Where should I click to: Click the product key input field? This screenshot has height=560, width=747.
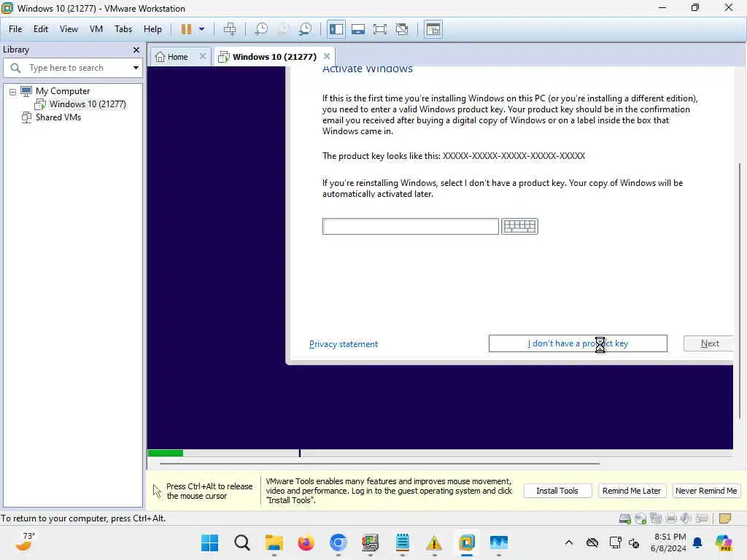pyautogui.click(x=410, y=226)
